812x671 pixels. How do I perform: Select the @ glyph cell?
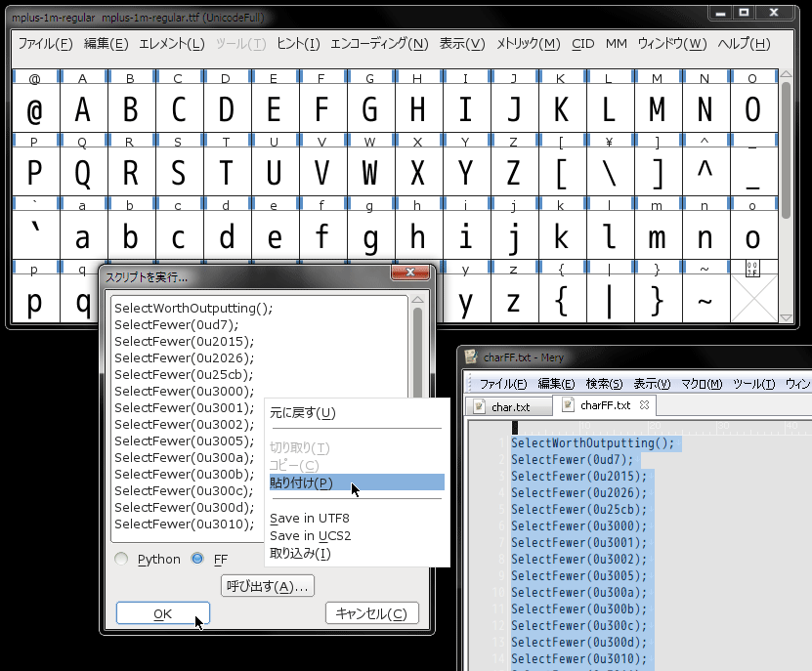pyautogui.click(x=35, y=107)
